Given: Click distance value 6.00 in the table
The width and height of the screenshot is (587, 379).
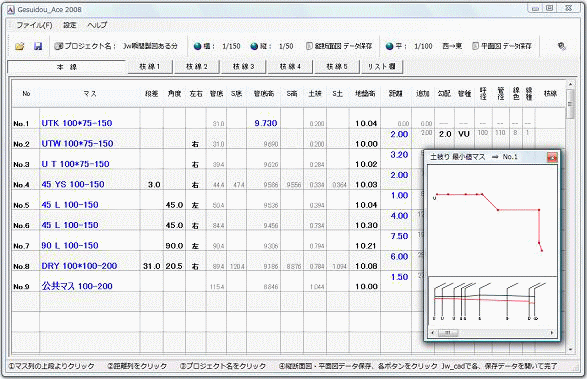Looking at the screenshot, I should point(399,257).
